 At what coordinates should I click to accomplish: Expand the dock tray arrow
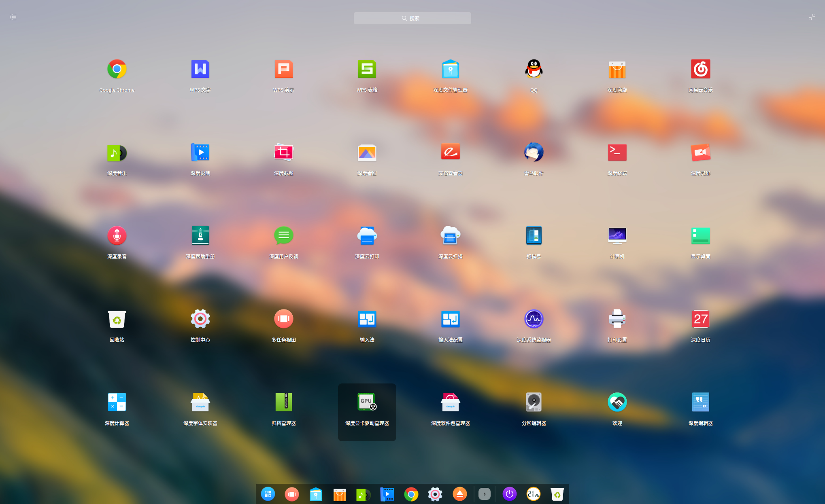[x=484, y=494]
